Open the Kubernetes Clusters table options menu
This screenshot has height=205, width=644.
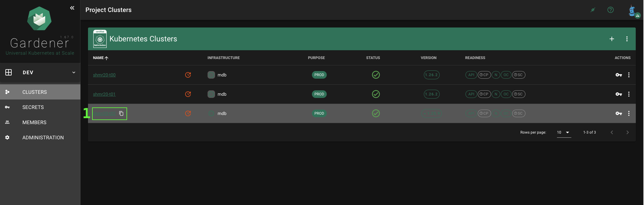pyautogui.click(x=627, y=39)
